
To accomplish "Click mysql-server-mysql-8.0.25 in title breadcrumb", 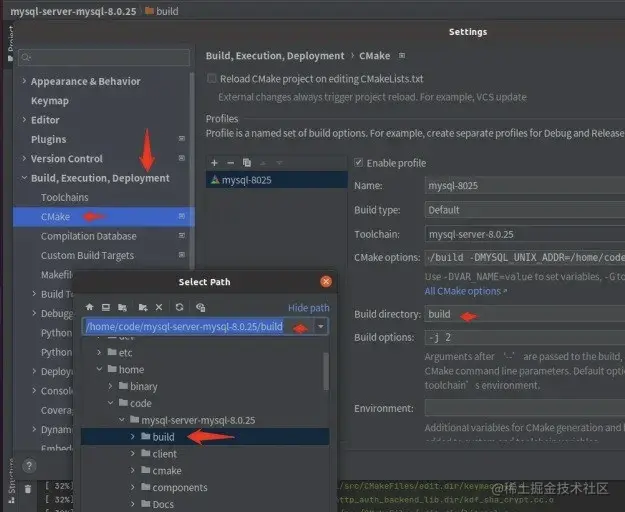I will [x=73, y=11].
